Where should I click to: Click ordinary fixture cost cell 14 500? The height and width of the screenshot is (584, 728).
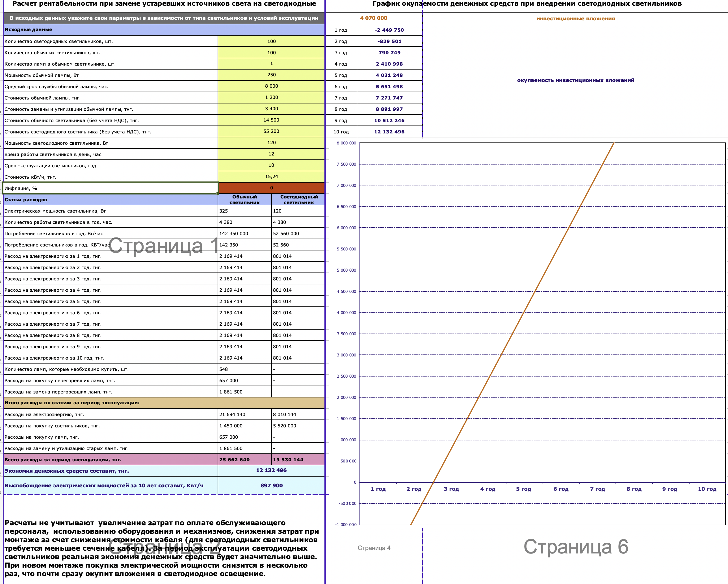tap(271, 120)
